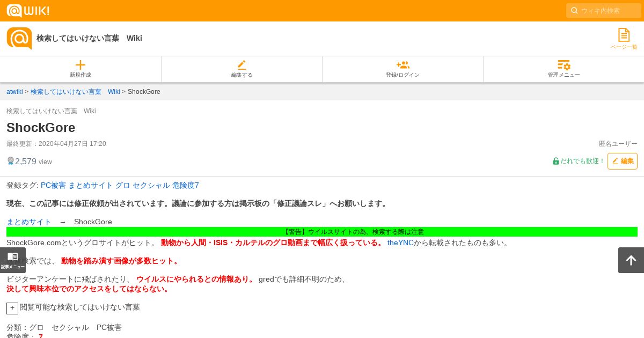Screen dimensions: 644x338
Task: Open 検索してはいけない言葉 Wiki breadcrumb link
Action: click(x=75, y=92)
